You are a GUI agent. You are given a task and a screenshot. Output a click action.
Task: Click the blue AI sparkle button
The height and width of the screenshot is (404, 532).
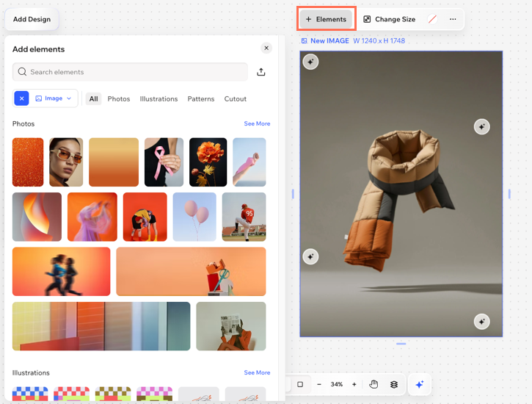419,384
